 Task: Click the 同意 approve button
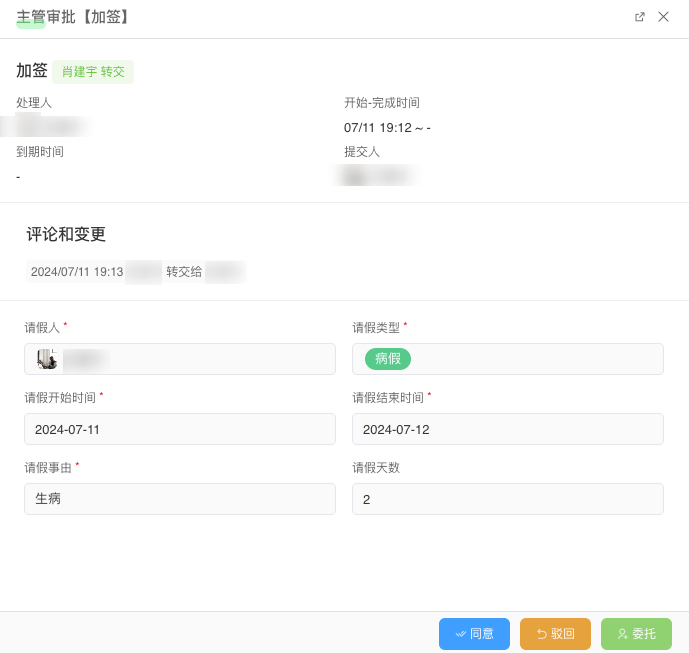click(474, 634)
